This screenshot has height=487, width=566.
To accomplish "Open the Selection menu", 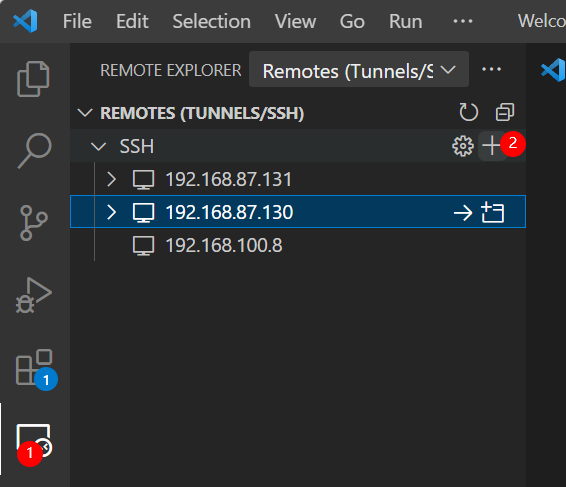I will [x=212, y=21].
